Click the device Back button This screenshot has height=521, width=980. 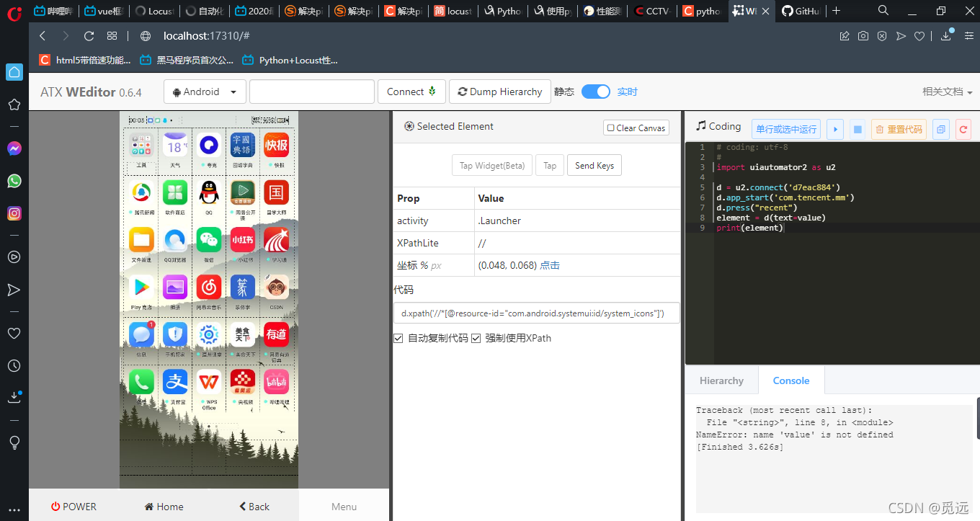coord(254,507)
